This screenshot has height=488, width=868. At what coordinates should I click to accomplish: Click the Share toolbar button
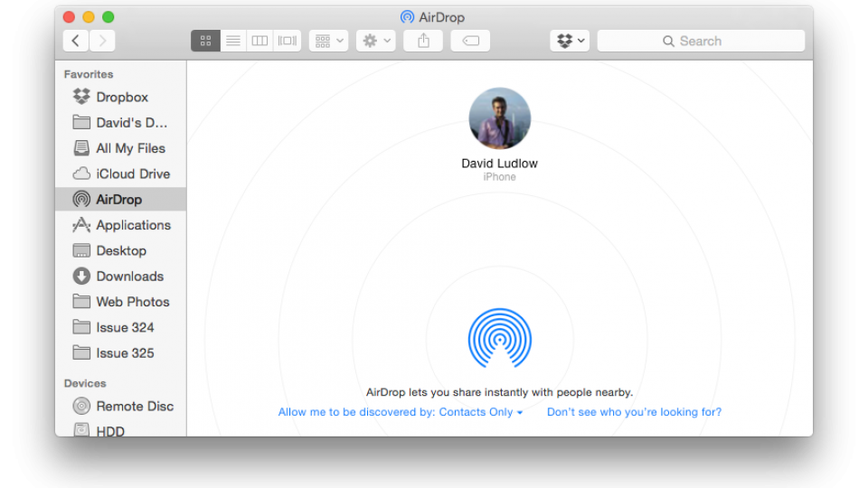(423, 41)
